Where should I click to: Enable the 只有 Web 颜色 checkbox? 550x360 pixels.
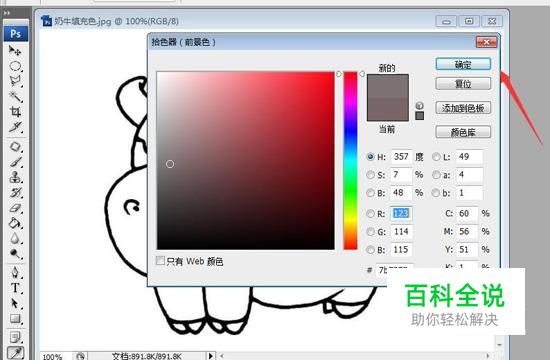[160, 260]
